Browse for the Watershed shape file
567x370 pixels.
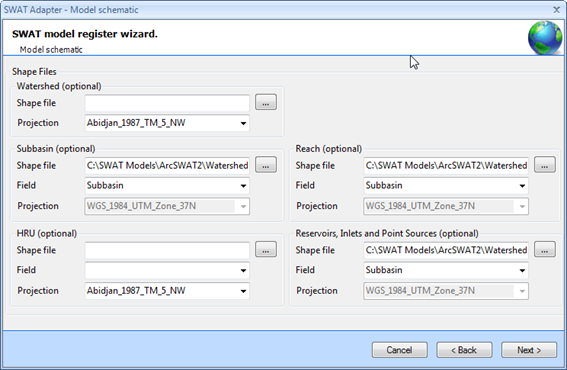(266, 102)
